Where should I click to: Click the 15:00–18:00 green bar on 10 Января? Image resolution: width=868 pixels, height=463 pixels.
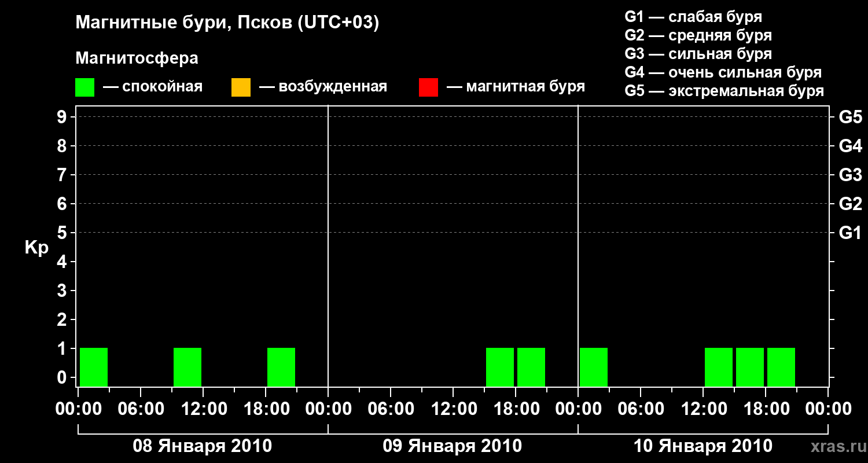(x=750, y=367)
